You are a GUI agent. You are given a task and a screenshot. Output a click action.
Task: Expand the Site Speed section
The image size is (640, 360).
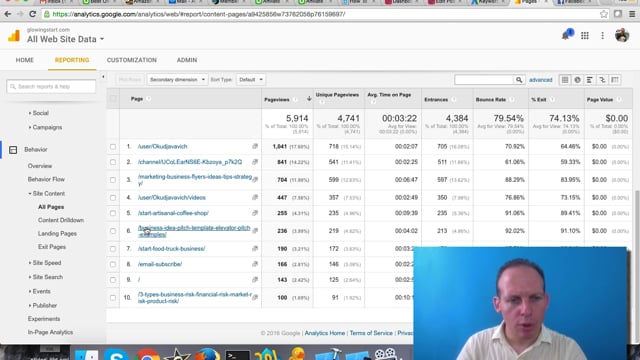[45, 263]
